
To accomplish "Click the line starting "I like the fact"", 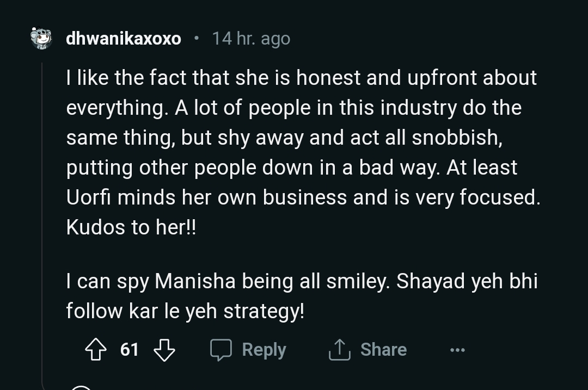I will [x=301, y=78].
